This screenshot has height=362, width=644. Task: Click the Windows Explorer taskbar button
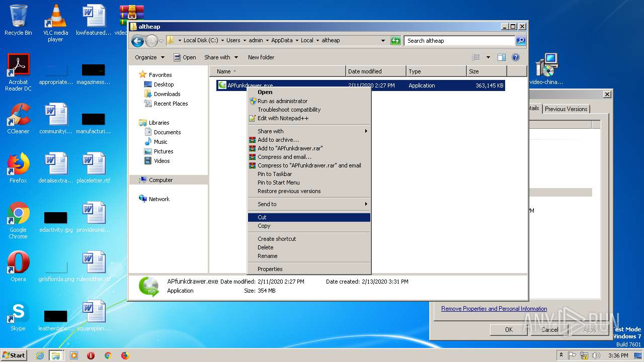56,355
